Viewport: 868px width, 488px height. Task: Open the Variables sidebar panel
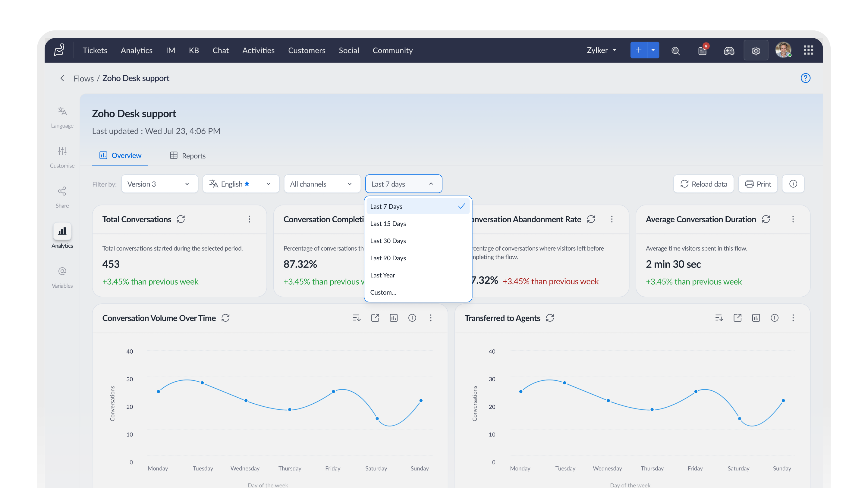pos(62,277)
